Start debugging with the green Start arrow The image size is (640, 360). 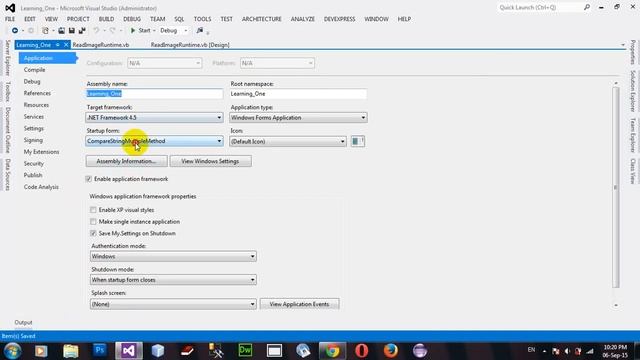tap(133, 31)
